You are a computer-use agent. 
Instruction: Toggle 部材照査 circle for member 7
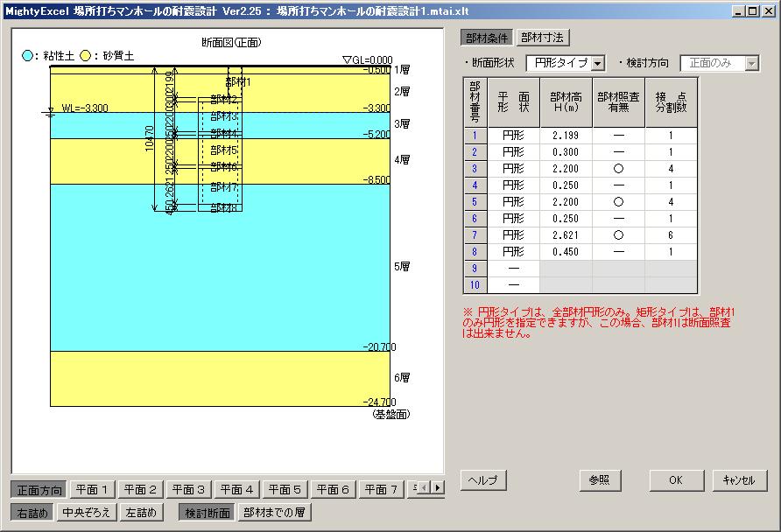tap(619, 235)
